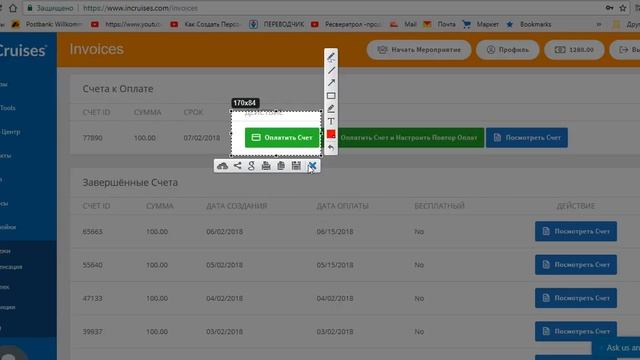The height and width of the screenshot is (360, 640).
Task: Click the Начать Мероприятие button
Action: pos(419,50)
